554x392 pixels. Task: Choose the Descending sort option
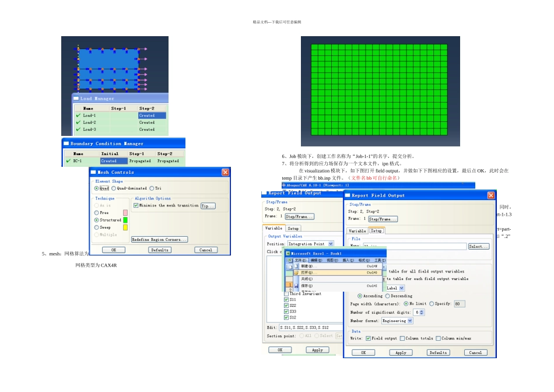(388, 296)
